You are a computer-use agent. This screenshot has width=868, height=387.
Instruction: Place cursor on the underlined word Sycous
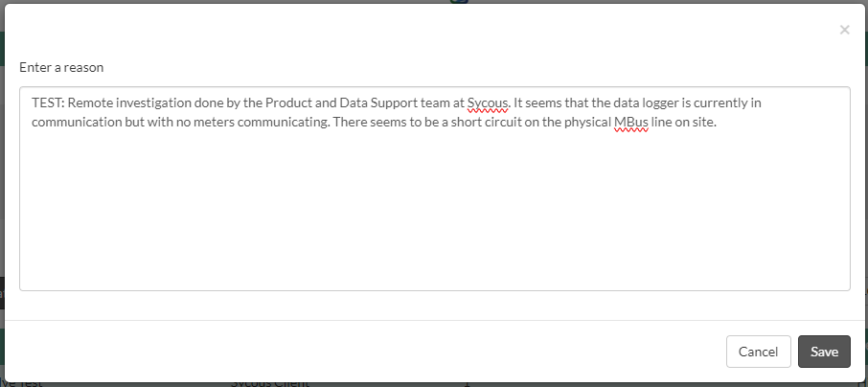pyautogui.click(x=488, y=103)
